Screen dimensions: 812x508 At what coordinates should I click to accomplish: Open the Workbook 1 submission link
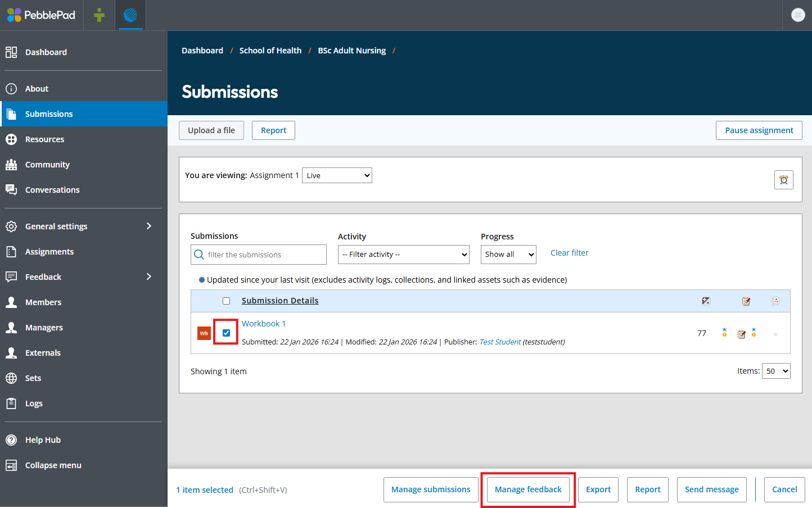[x=263, y=323]
